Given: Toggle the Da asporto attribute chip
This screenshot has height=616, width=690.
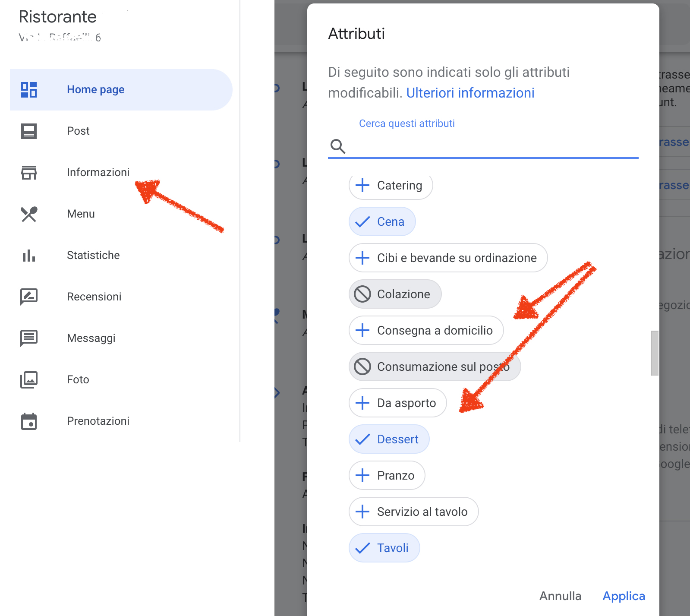Looking at the screenshot, I should [x=397, y=403].
